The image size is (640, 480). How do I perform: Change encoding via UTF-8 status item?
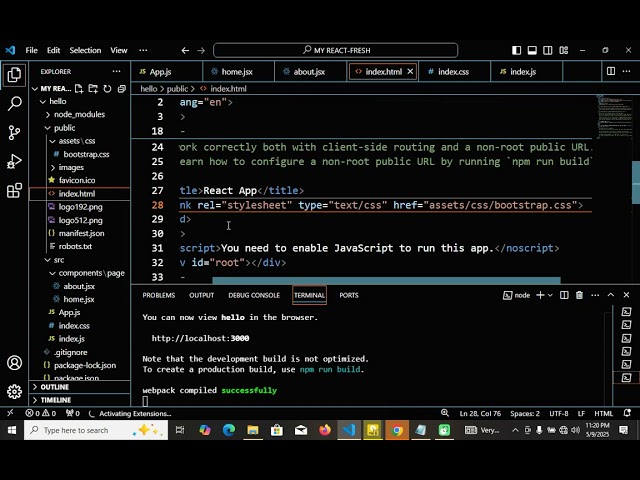click(559, 413)
